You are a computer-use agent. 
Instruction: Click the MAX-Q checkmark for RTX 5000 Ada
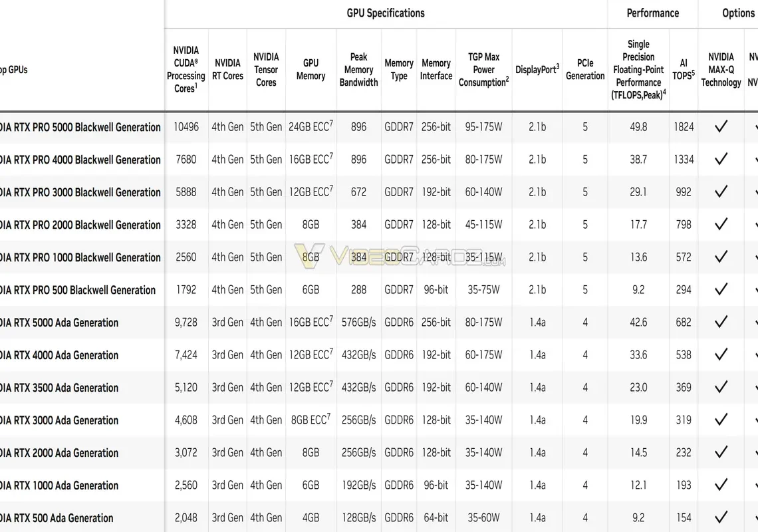tap(721, 322)
